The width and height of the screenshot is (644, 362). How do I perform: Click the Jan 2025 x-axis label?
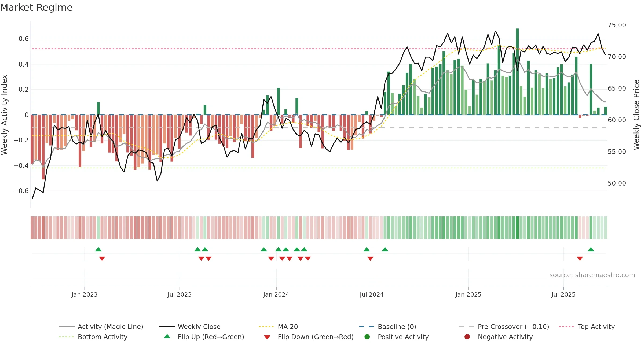pos(468,294)
